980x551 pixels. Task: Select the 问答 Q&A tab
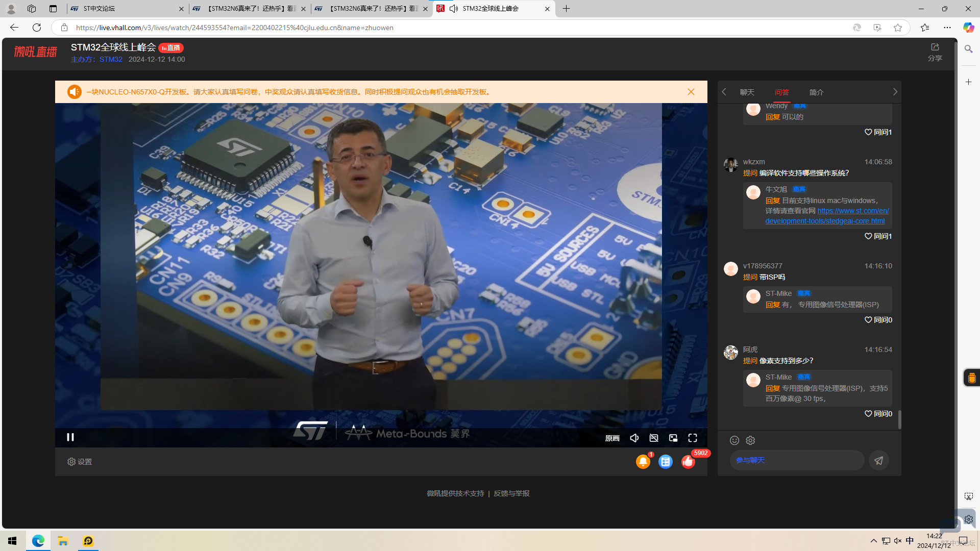[782, 92]
